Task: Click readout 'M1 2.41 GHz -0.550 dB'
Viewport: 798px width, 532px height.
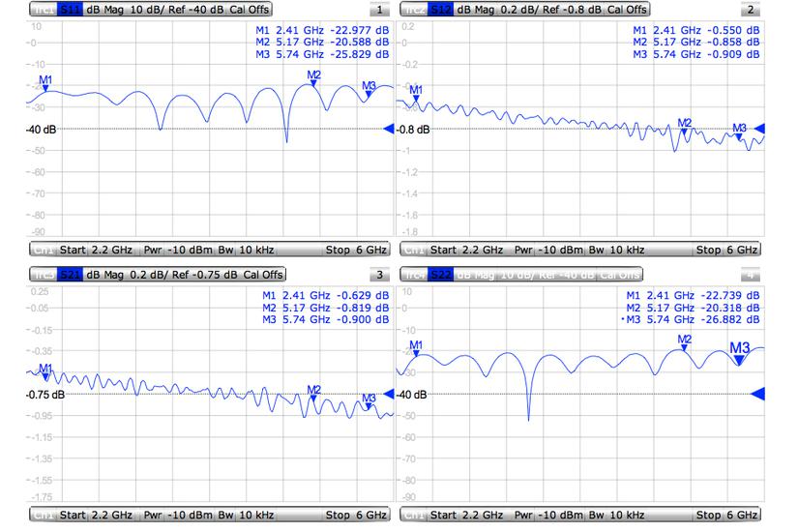Action: coord(696,30)
